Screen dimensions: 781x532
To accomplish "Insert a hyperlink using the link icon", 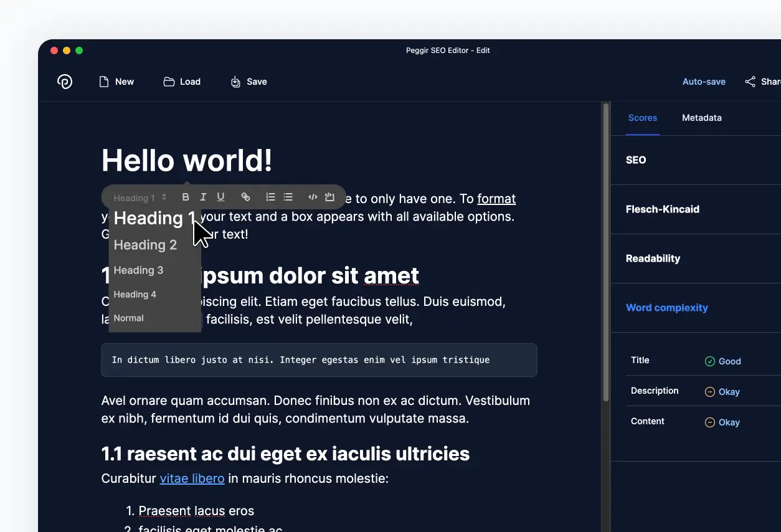I will pos(245,197).
